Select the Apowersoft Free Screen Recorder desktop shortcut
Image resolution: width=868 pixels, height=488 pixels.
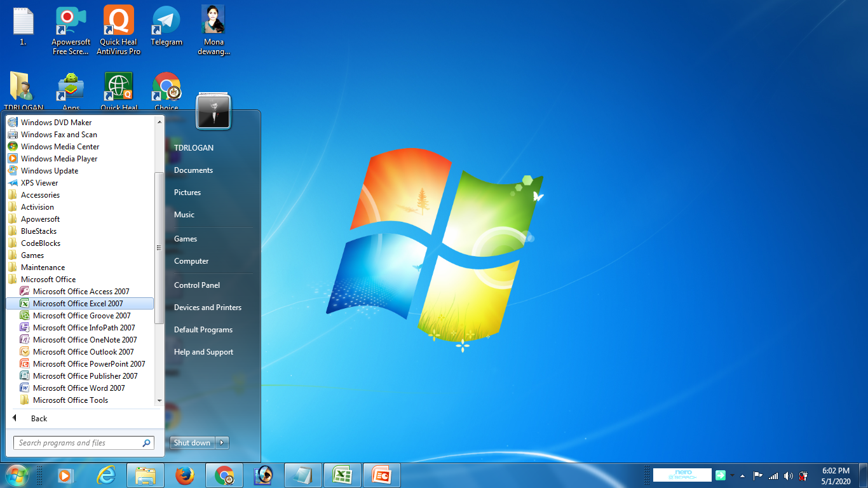71,30
